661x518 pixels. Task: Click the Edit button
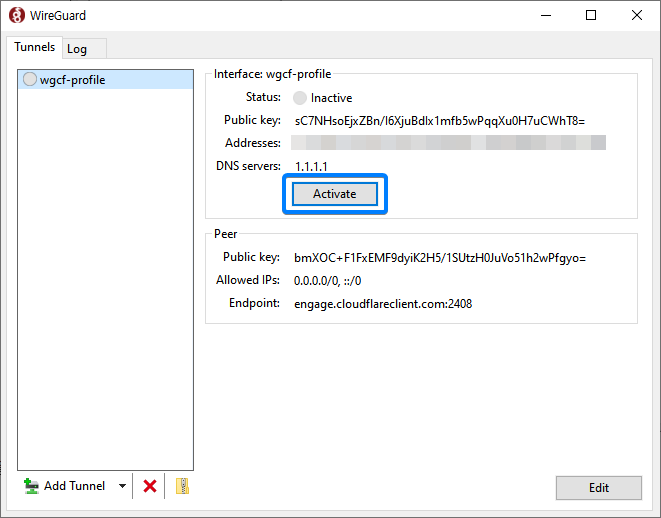pyautogui.click(x=599, y=488)
